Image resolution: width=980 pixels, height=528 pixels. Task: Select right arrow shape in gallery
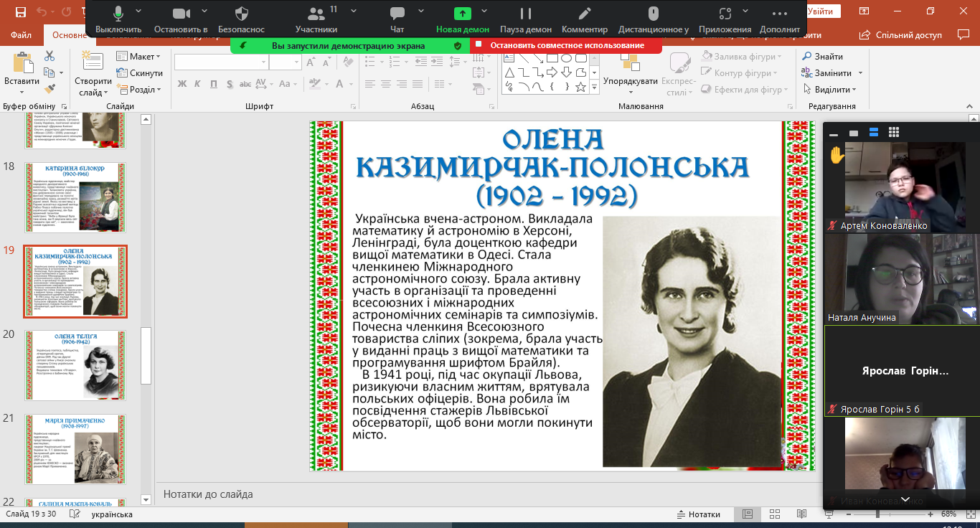click(x=552, y=72)
